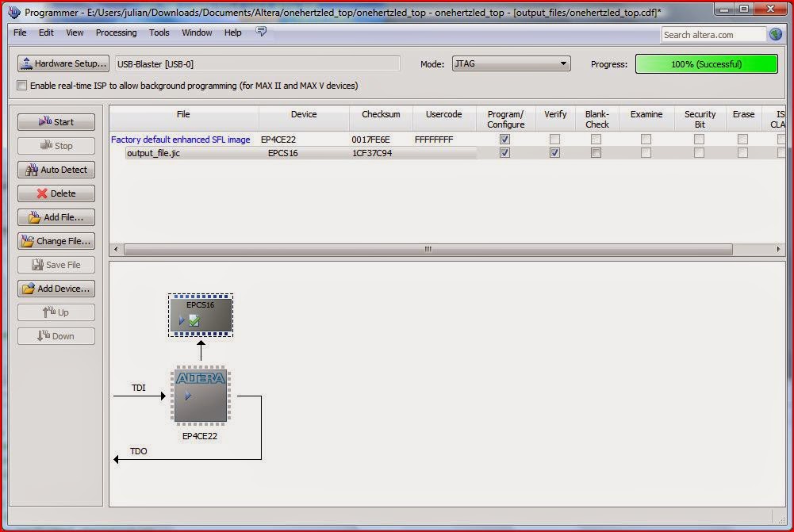
Task: Open the Edit menu
Action: tap(46, 33)
